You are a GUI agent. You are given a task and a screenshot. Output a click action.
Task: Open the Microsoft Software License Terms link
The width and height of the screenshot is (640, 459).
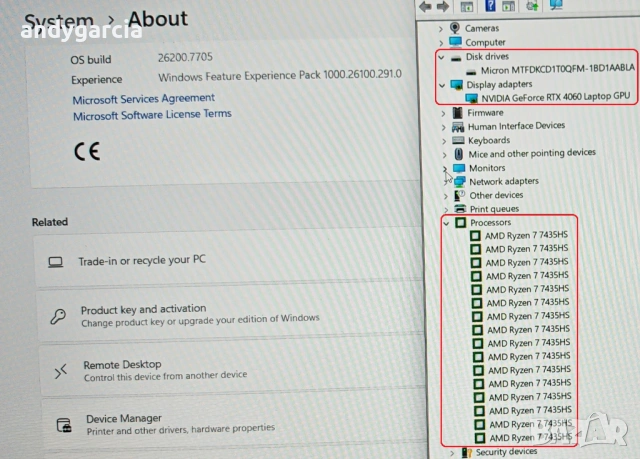point(152,116)
